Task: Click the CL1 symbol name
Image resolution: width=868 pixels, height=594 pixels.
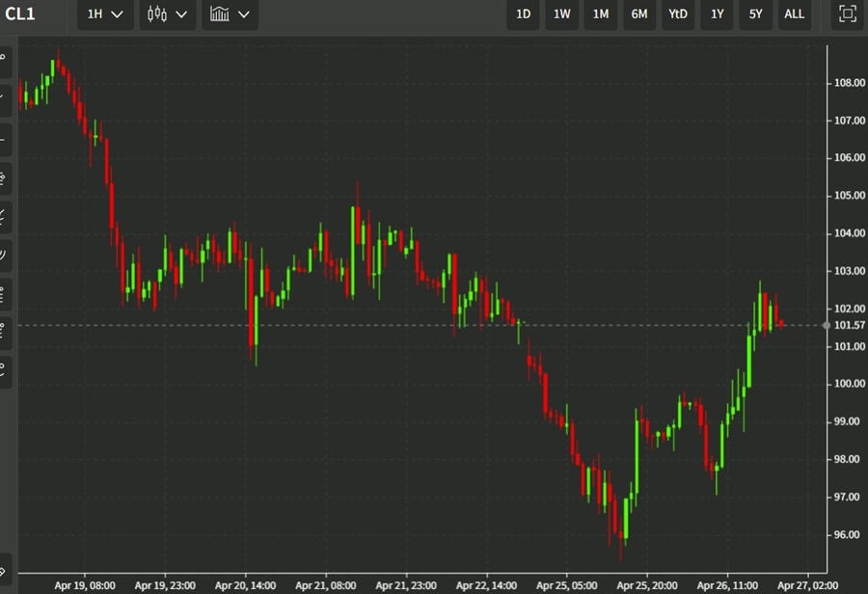Action: pyautogui.click(x=20, y=13)
